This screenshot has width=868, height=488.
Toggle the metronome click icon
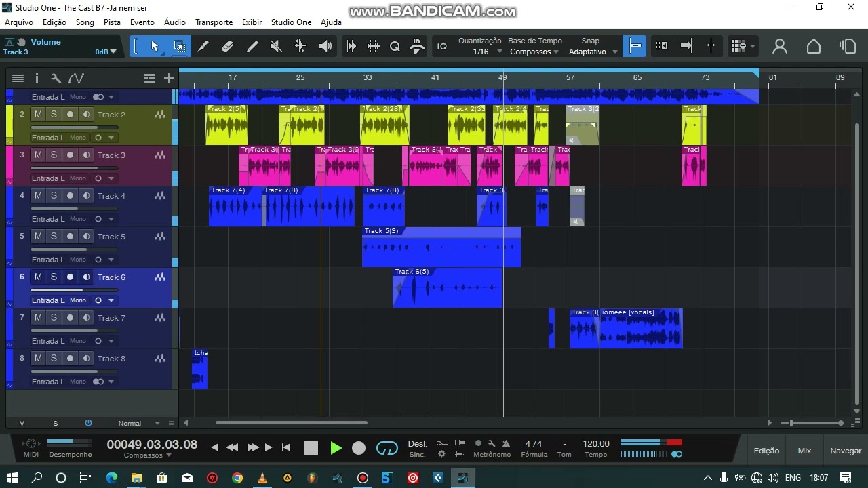pyautogui.click(x=505, y=443)
